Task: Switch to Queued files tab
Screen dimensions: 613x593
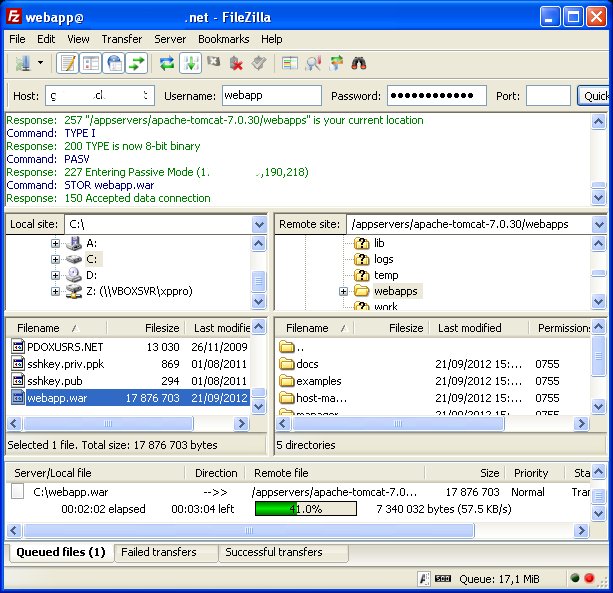Action: coord(60,552)
